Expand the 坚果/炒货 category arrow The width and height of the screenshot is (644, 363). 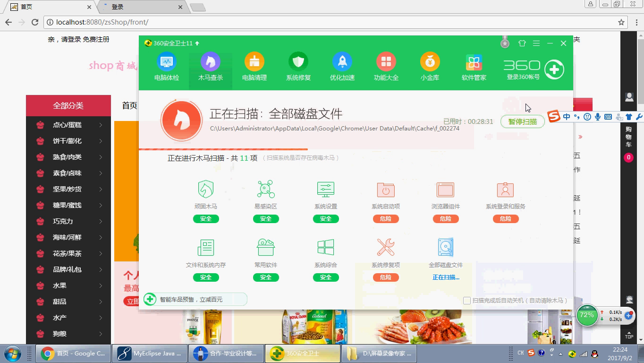tap(101, 189)
